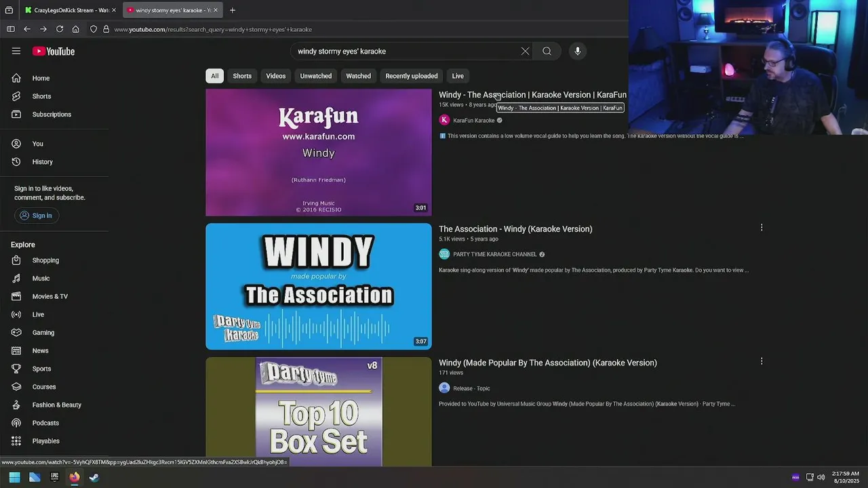The image size is (868, 488).
Task: Go back with the browser back arrow
Action: point(27,29)
